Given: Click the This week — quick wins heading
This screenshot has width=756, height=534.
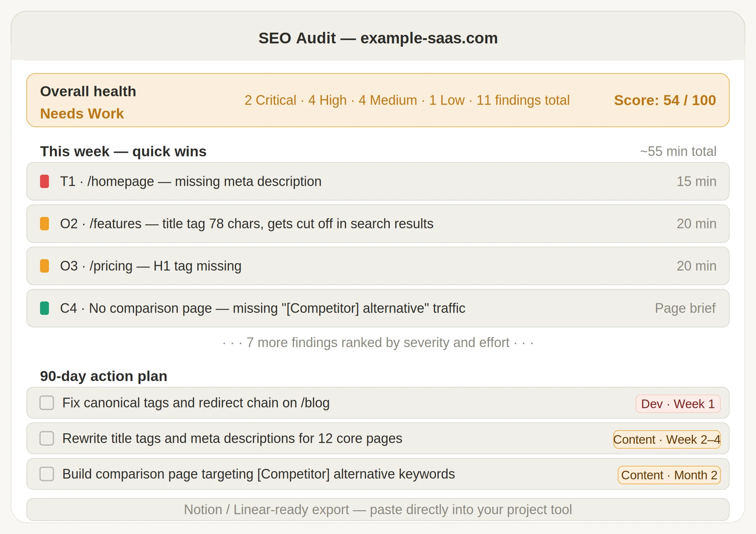Looking at the screenshot, I should coord(123,152).
